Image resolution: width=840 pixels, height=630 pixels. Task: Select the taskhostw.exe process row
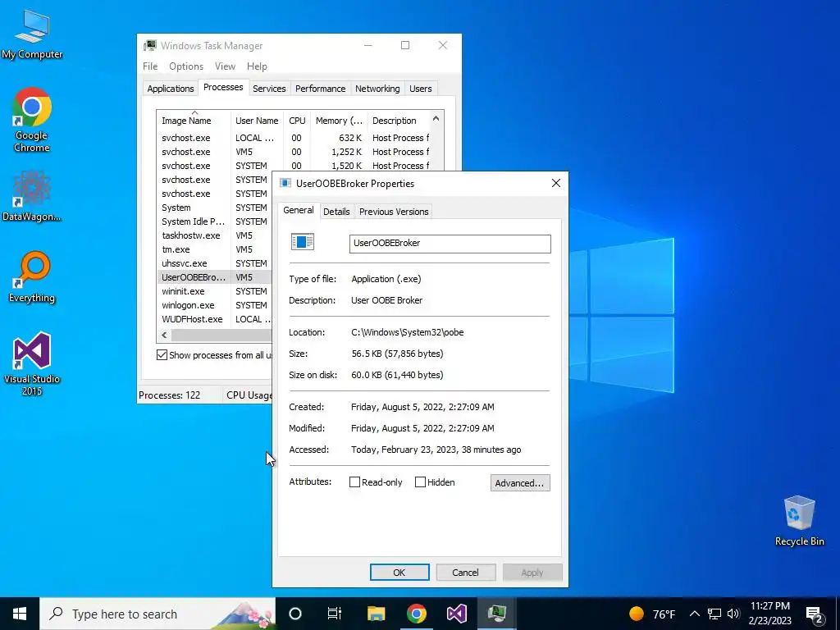[215, 235]
